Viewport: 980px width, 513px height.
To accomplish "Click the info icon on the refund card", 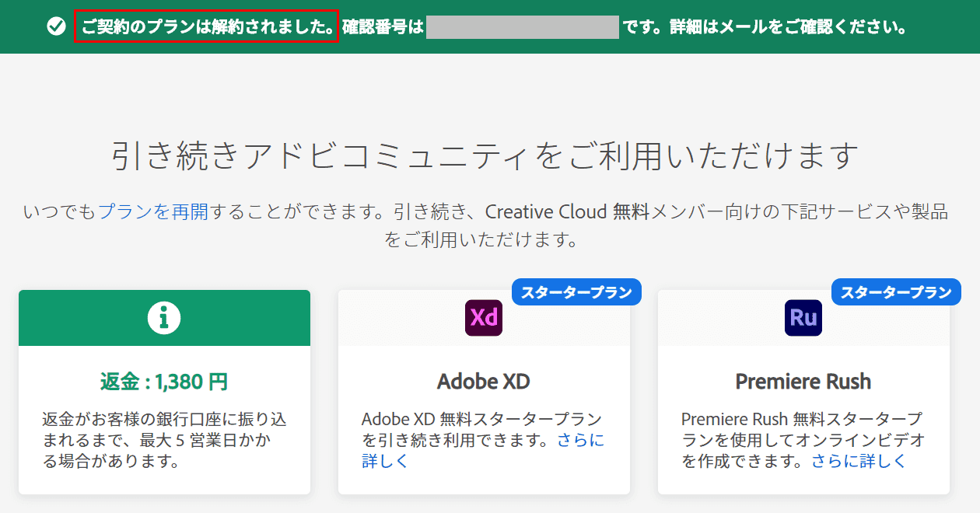I will point(164,317).
